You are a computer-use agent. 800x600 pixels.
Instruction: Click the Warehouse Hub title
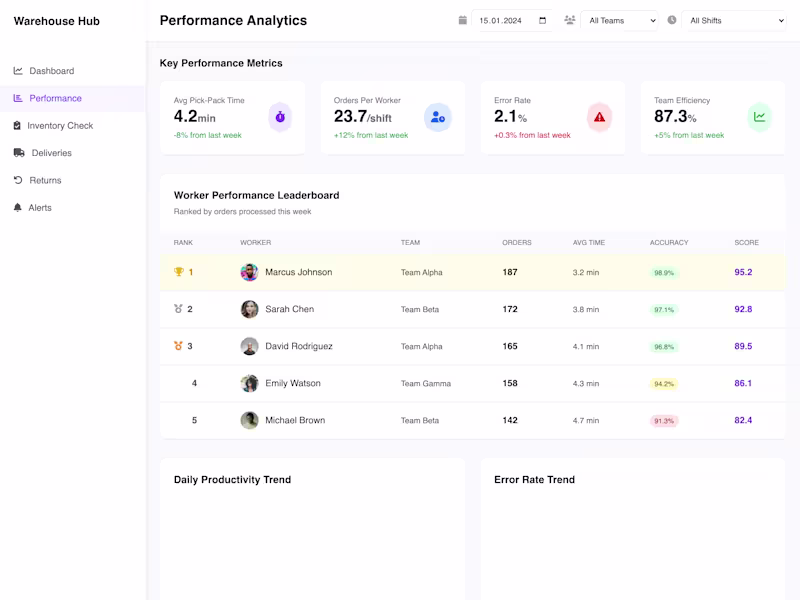coord(56,20)
